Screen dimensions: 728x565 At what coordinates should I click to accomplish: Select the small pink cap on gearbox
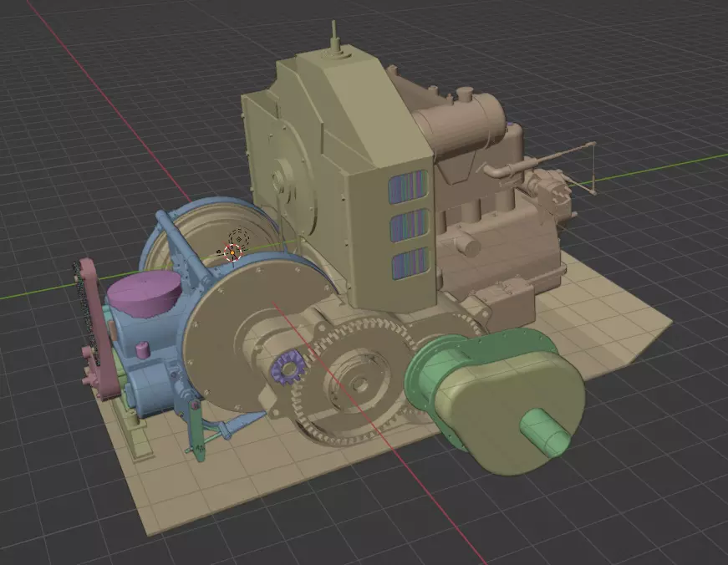tap(143, 349)
